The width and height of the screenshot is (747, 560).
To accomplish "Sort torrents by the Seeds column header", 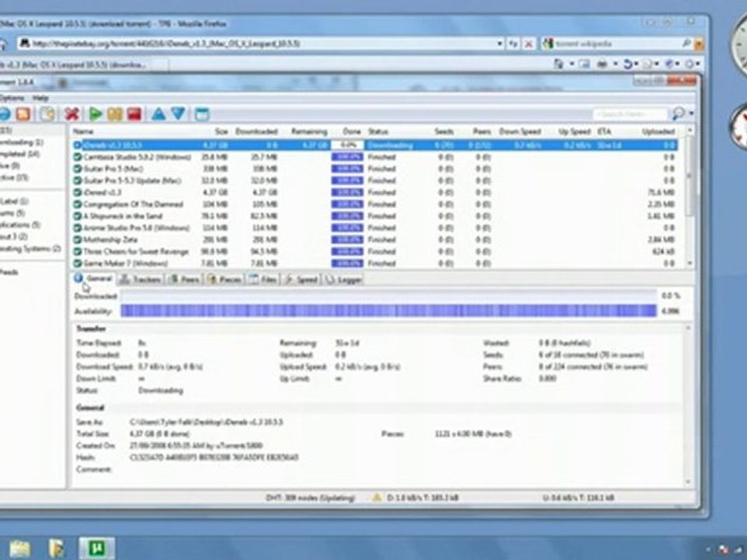I will point(444,131).
